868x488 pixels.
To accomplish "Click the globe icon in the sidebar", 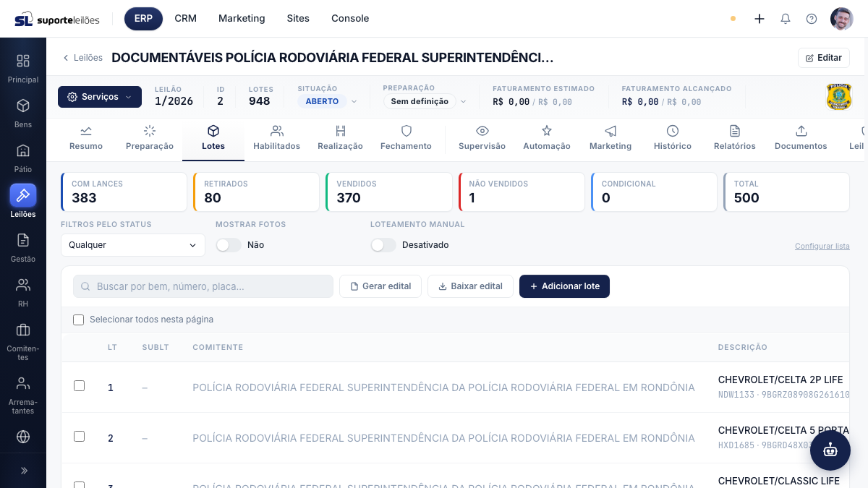I will click(x=23, y=437).
